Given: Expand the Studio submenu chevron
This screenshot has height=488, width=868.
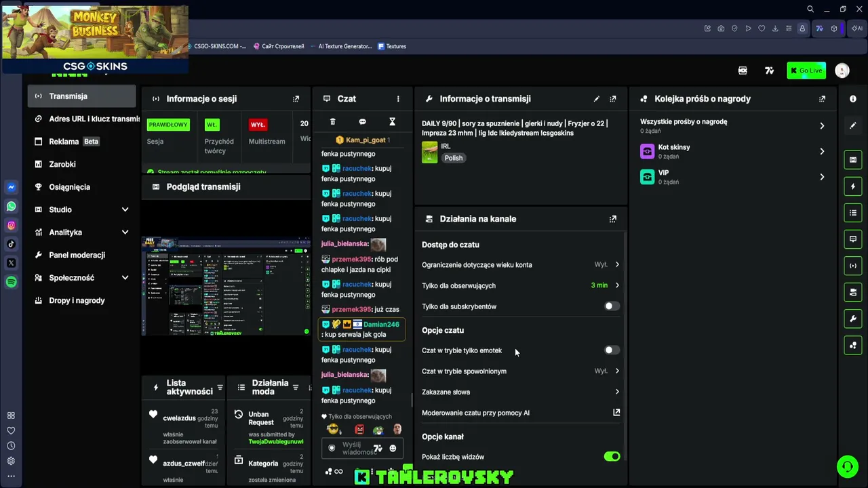Looking at the screenshot, I should click(x=125, y=209).
